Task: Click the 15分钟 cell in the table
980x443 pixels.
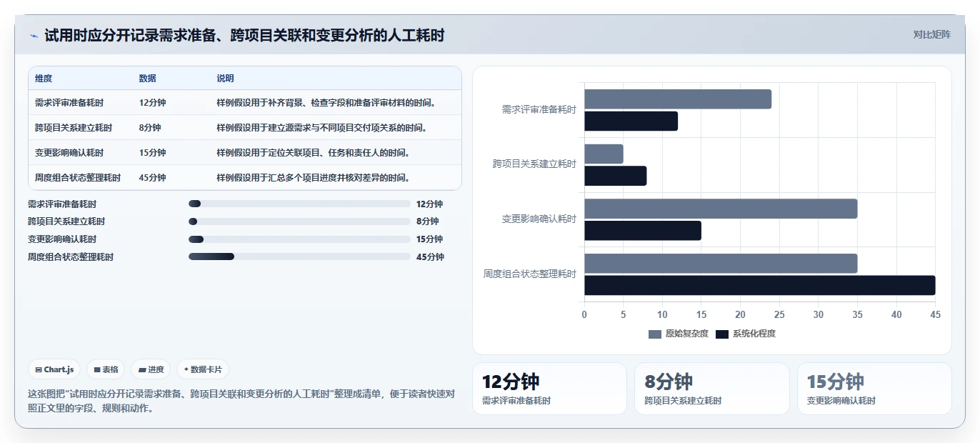Action: tap(152, 153)
